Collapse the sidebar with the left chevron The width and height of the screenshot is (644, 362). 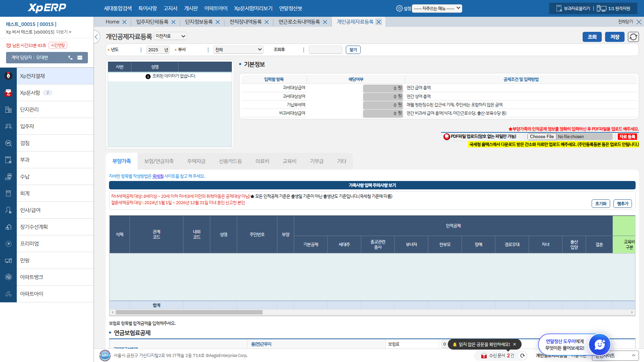coord(97,37)
